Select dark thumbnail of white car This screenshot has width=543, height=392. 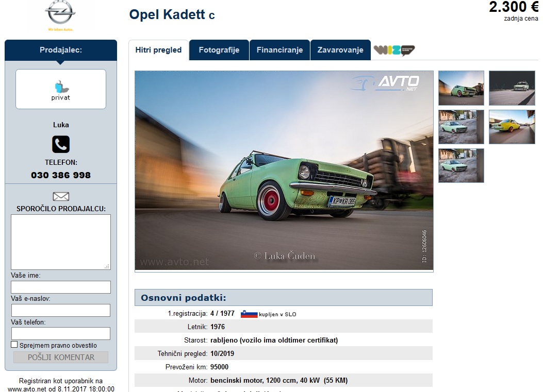(512, 88)
